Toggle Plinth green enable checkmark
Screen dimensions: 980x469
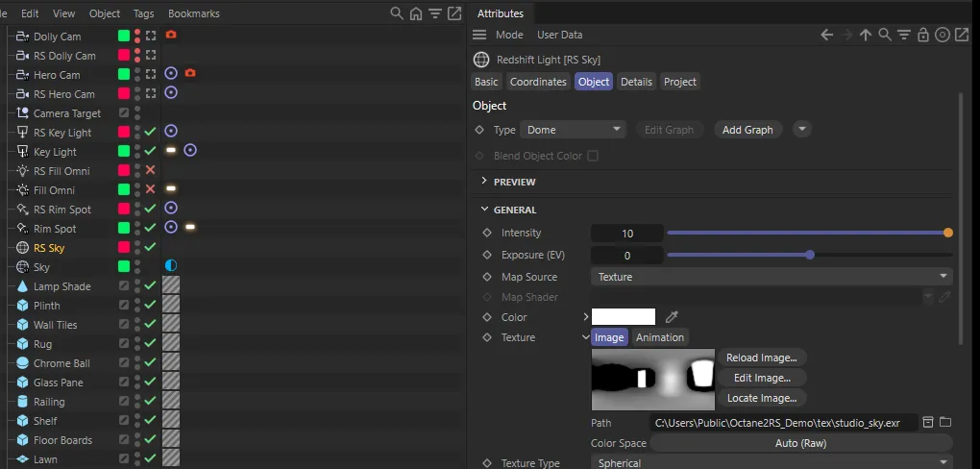click(x=150, y=305)
